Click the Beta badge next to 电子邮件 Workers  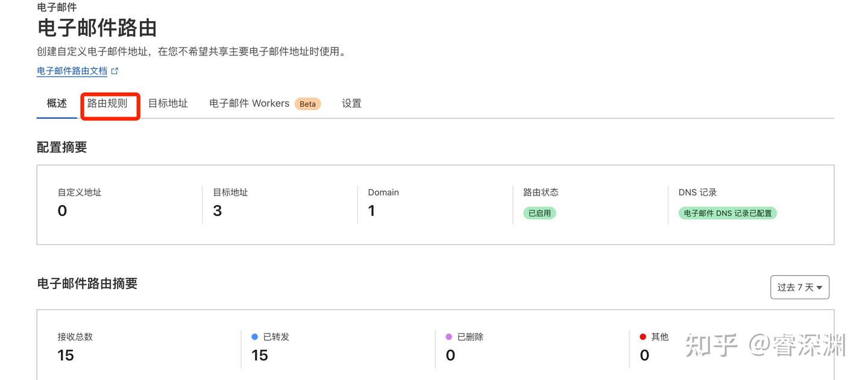(x=307, y=104)
